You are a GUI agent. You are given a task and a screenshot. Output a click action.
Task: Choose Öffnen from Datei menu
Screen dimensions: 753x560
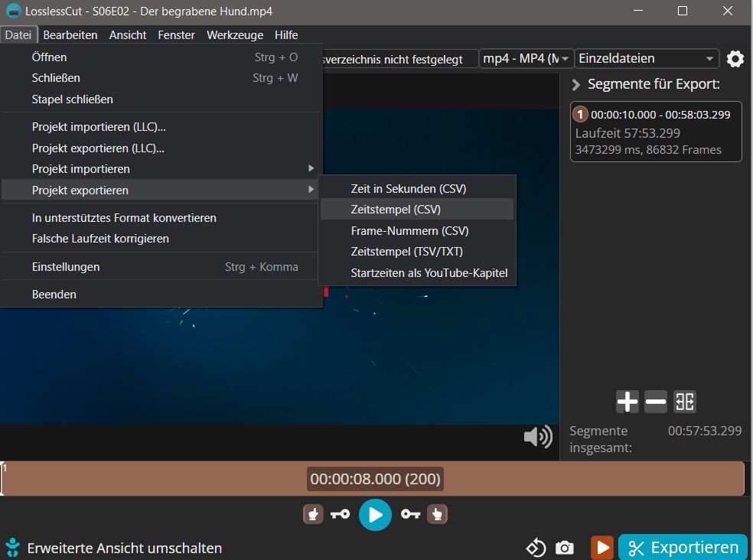pyautogui.click(x=161, y=57)
